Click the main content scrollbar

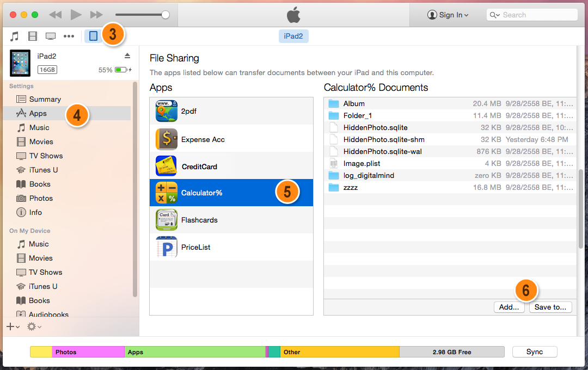click(581, 208)
